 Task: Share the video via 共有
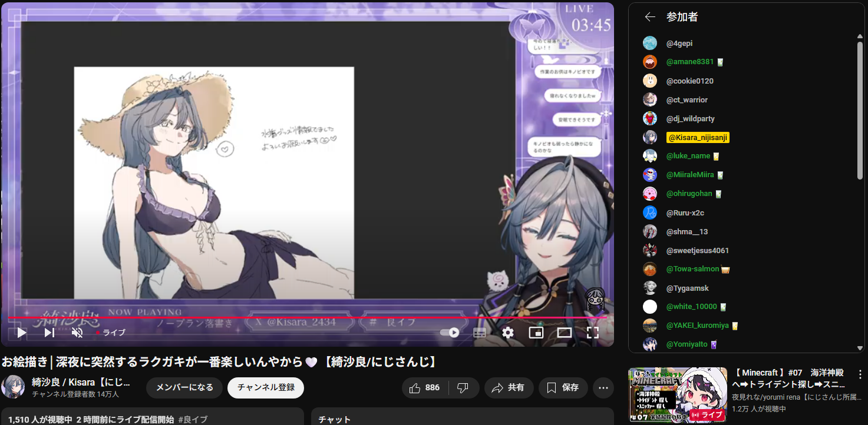(509, 387)
